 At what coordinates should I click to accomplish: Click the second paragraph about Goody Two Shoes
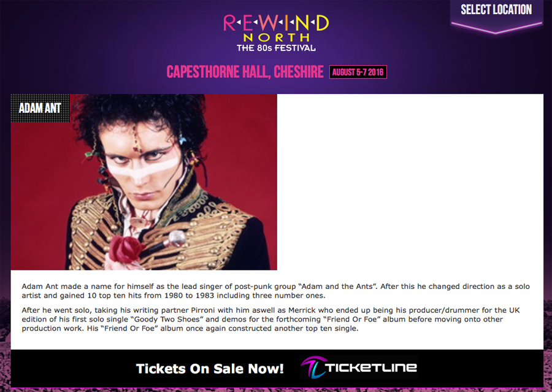(270, 320)
